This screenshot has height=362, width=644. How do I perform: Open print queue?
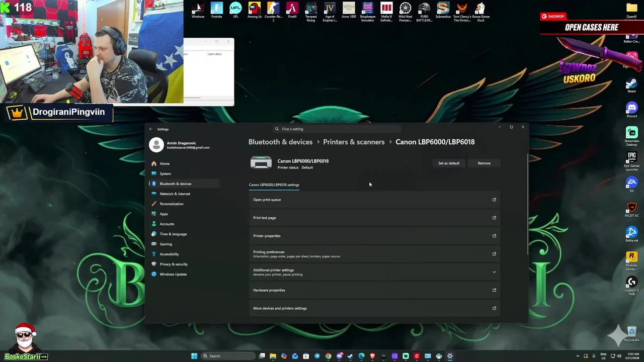click(374, 200)
